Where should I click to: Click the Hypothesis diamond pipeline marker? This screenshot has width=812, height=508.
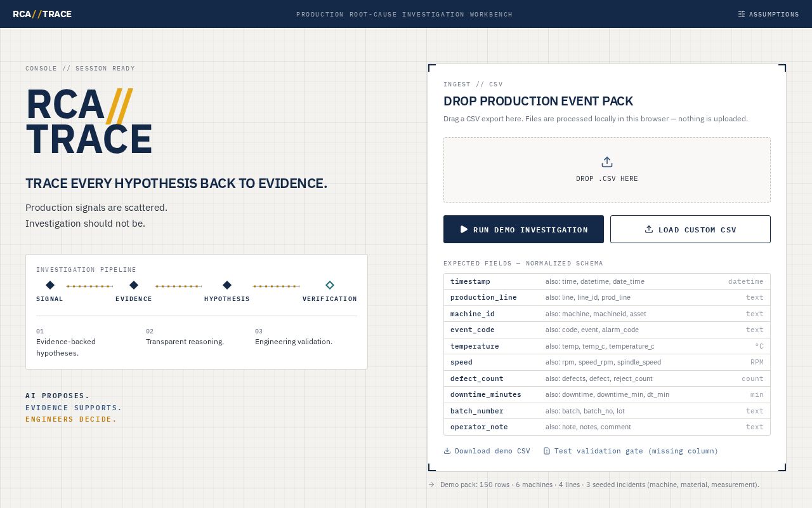click(x=227, y=285)
